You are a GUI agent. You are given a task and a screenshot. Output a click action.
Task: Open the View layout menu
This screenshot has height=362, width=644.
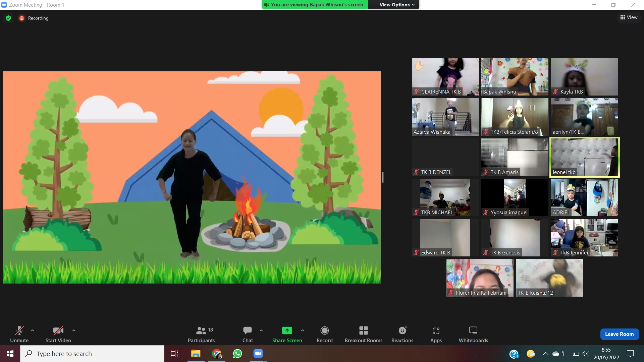click(629, 17)
